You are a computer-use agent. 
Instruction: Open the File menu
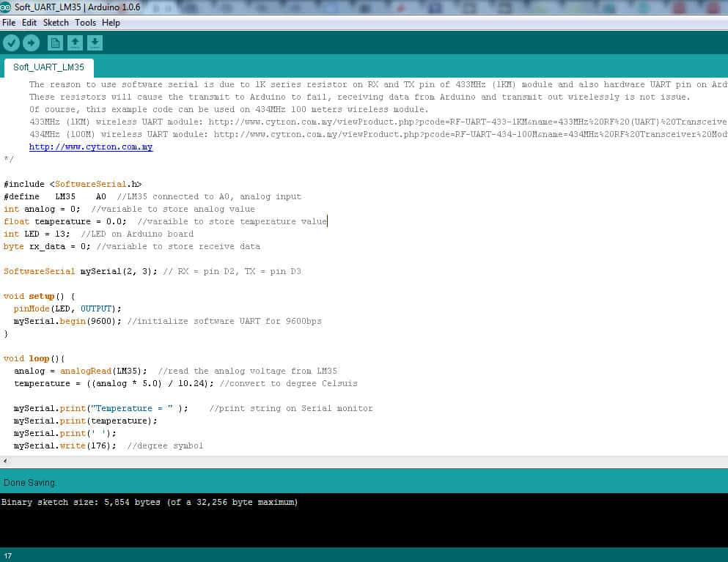pyautogui.click(x=9, y=23)
